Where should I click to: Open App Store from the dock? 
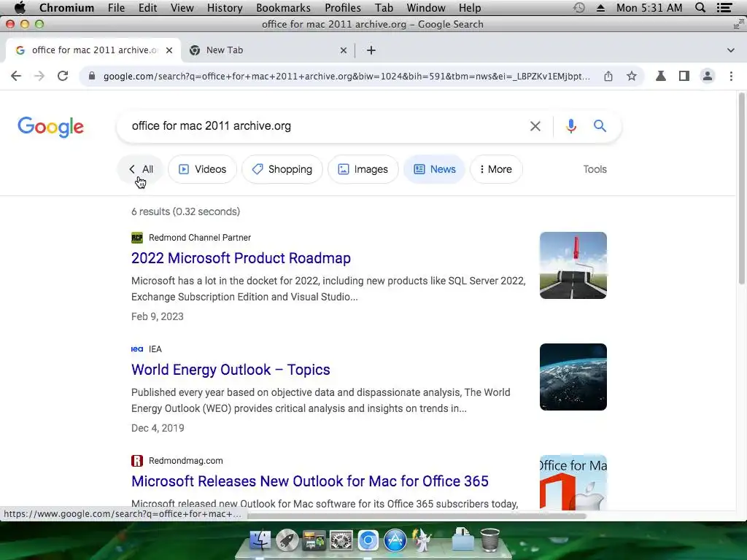click(395, 540)
